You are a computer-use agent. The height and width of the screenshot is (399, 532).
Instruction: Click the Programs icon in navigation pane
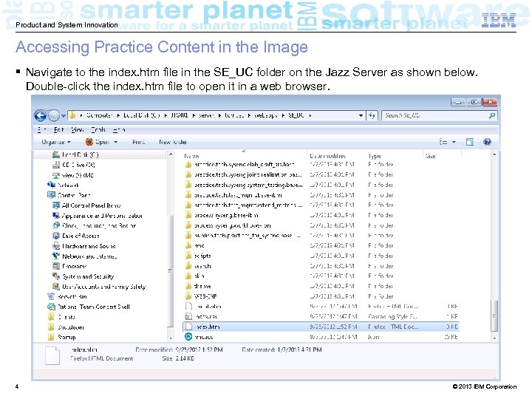(x=56, y=266)
